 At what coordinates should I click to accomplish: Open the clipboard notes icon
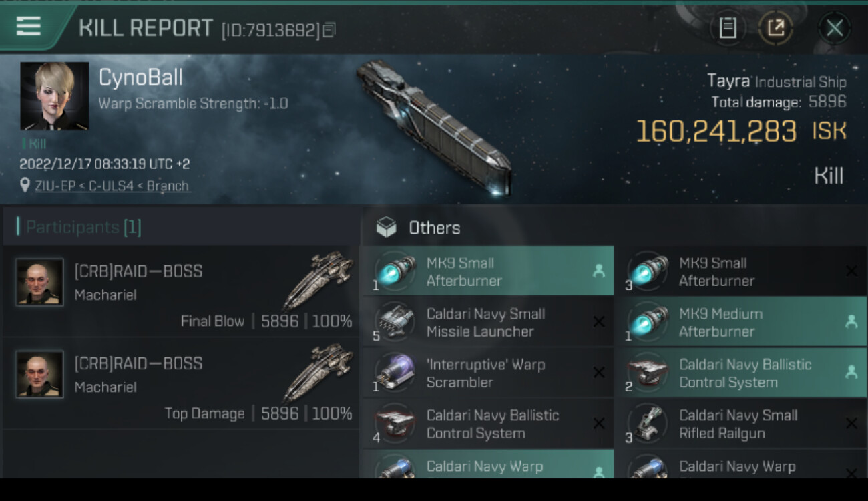pos(728,28)
